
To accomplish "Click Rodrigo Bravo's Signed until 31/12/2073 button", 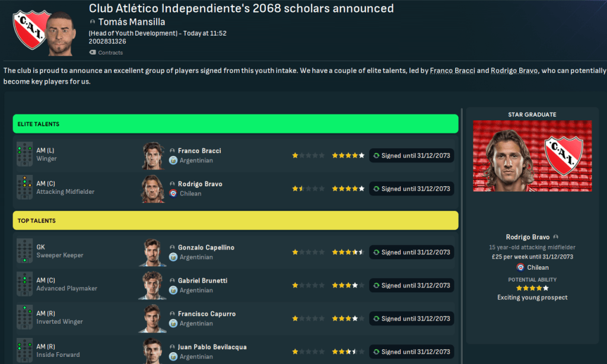I will tap(411, 189).
